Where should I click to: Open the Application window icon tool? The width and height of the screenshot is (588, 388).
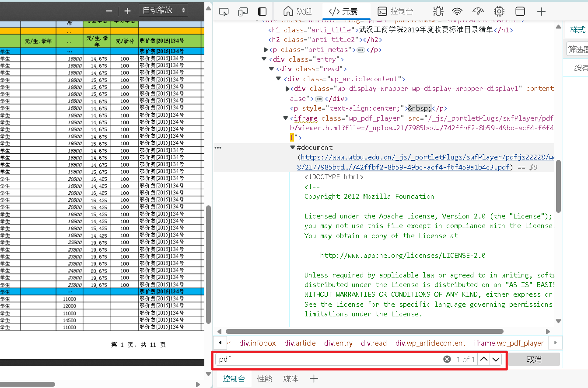tap(520, 11)
